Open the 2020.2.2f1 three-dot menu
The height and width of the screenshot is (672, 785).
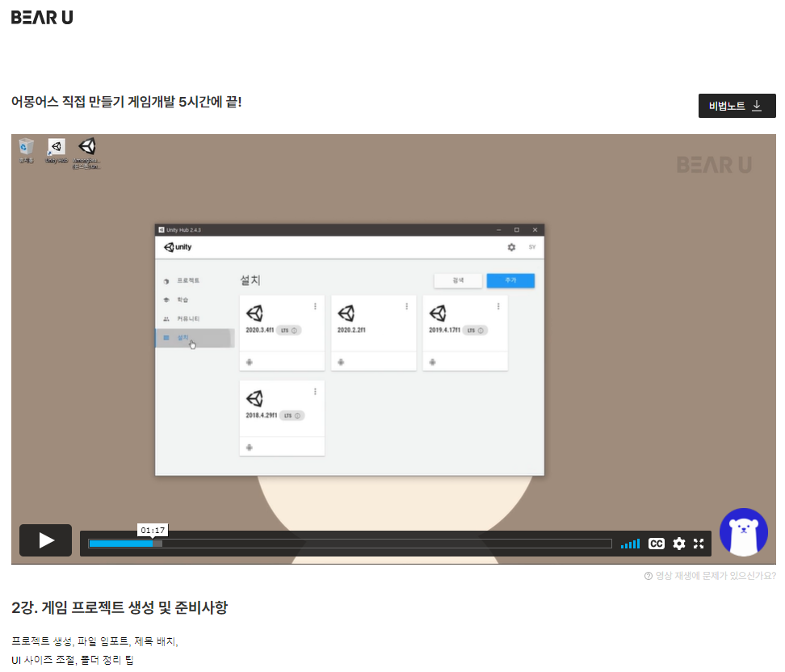[406, 306]
